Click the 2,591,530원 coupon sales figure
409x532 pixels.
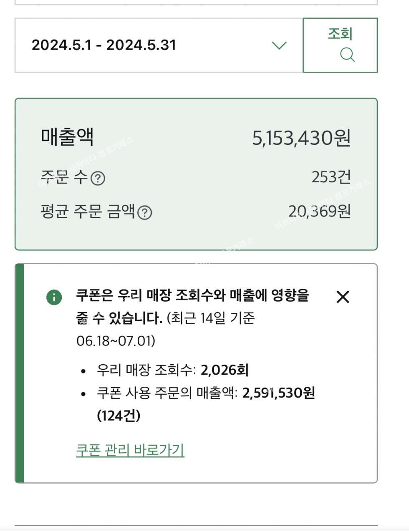pos(278,393)
